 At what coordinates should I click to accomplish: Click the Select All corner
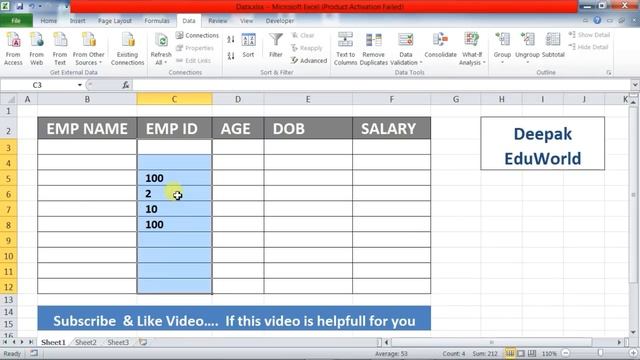point(9,99)
